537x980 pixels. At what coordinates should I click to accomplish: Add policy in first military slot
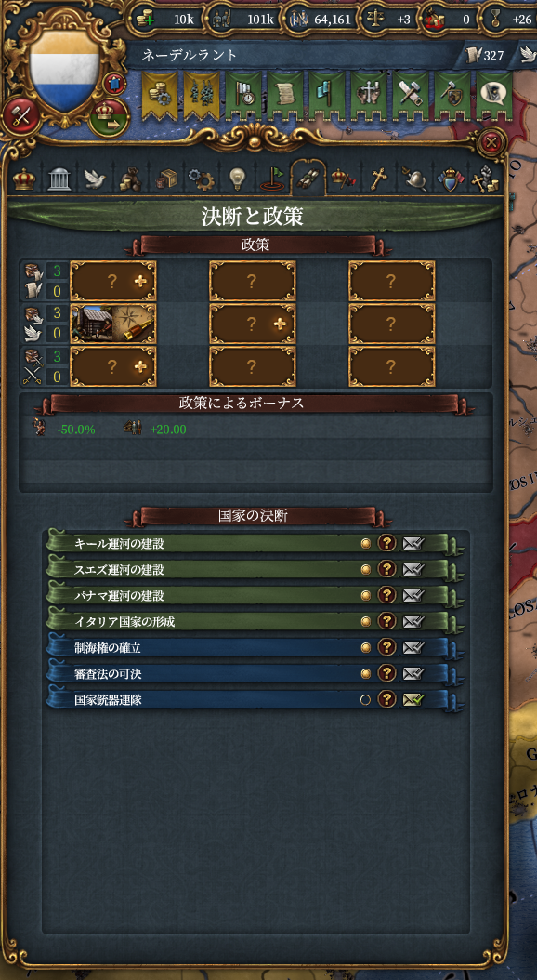pyautogui.click(x=113, y=366)
